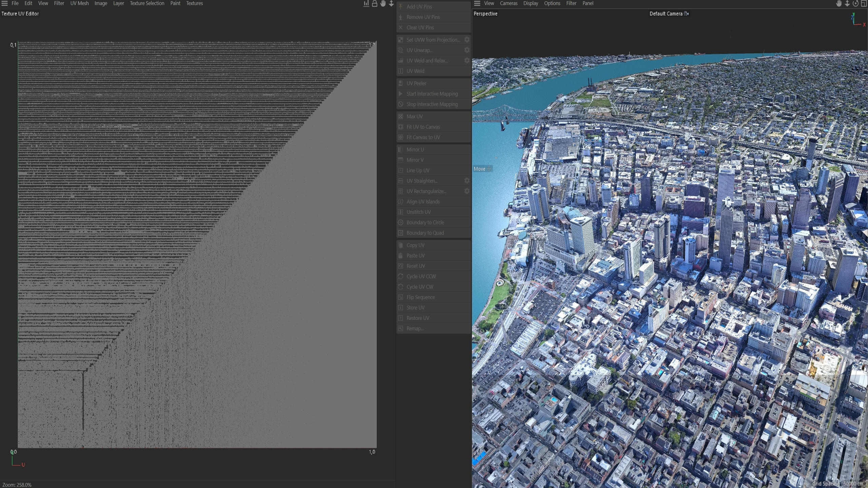Open the UV Mesh menu
Screen dimensions: 868x488
[79, 3]
